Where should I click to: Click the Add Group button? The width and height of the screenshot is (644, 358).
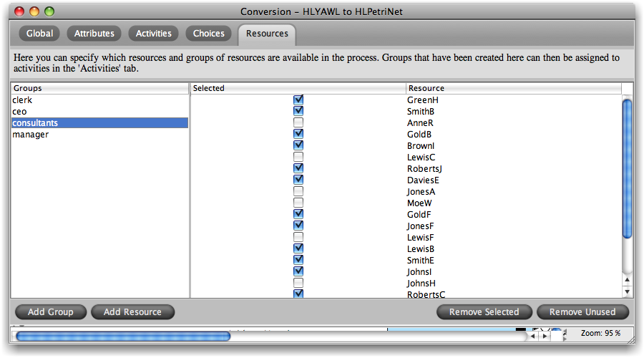(50, 312)
